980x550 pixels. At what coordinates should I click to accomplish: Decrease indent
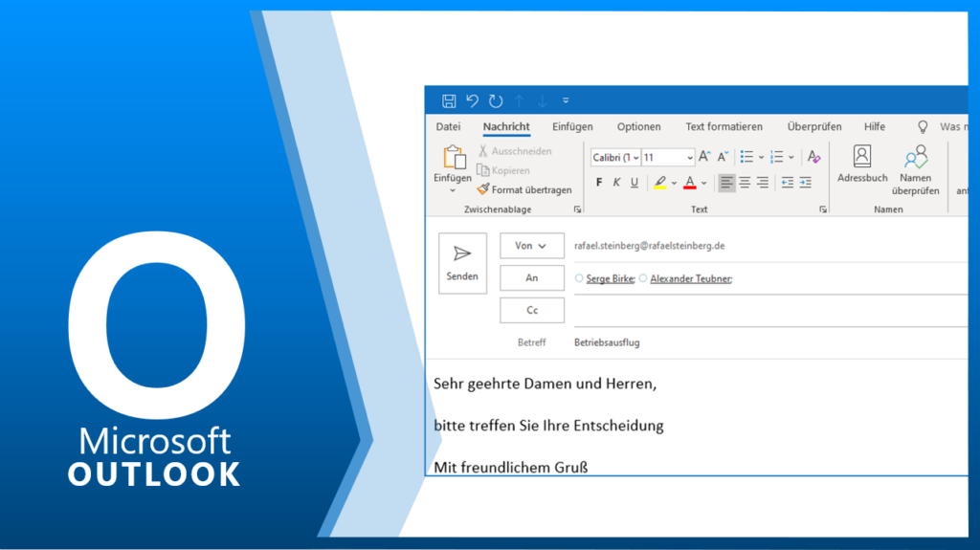point(788,183)
